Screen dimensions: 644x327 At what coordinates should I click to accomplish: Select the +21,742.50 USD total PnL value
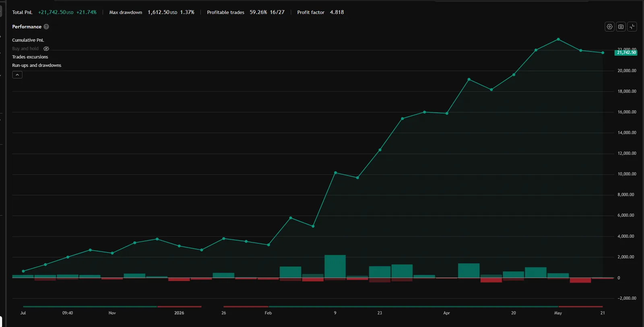pos(56,12)
